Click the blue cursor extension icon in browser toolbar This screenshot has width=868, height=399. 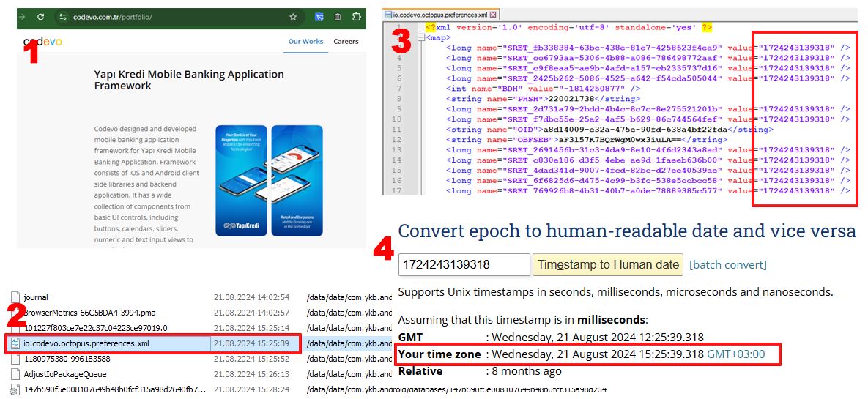pyautogui.click(x=319, y=17)
